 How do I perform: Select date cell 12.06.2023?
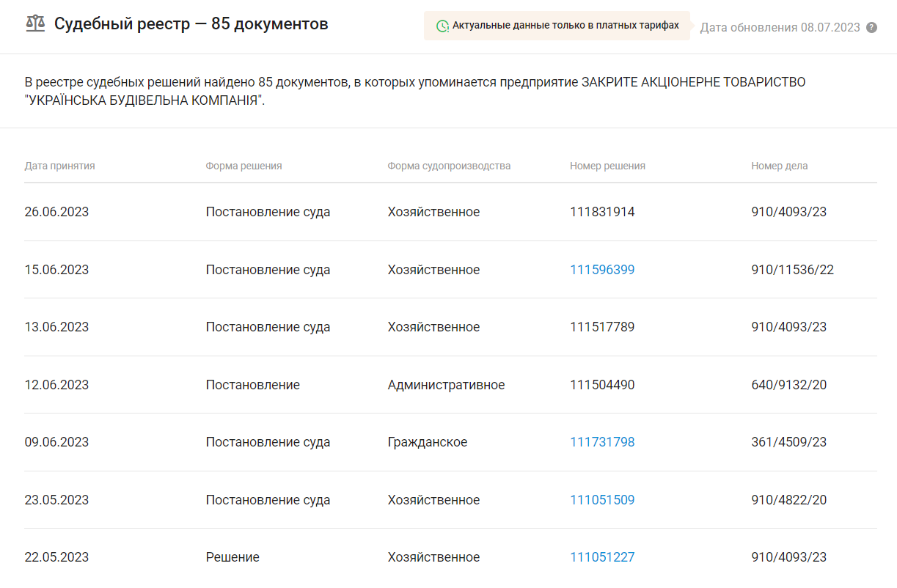(x=56, y=385)
